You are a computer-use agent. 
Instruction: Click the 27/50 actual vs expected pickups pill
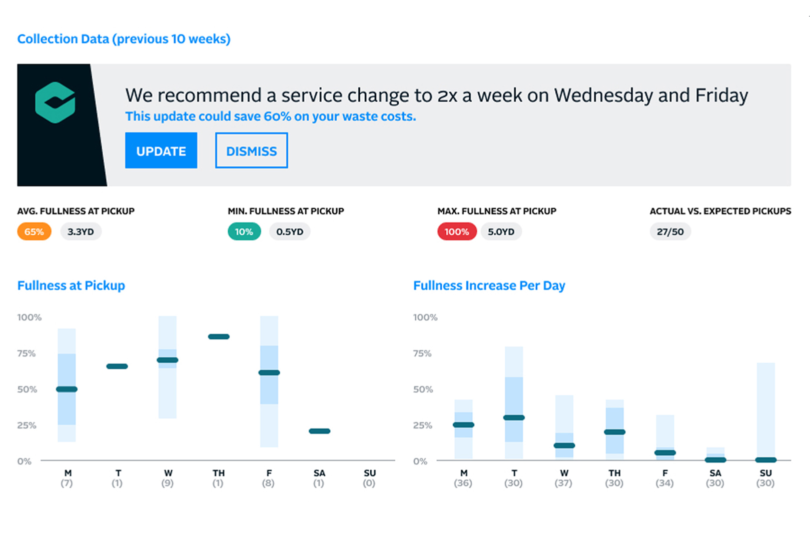[670, 232]
